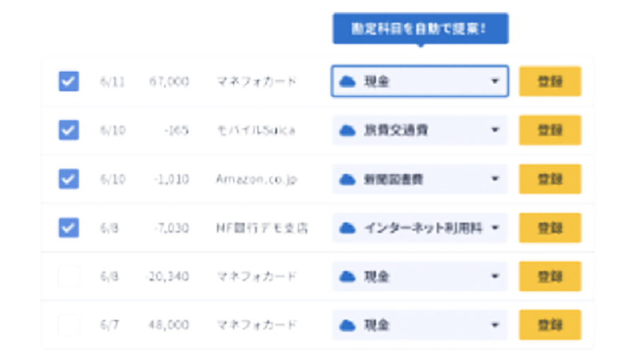Screen dimensions: 636x364
Task: Click cloud icon beside 旅費交通費
Action: click(347, 130)
